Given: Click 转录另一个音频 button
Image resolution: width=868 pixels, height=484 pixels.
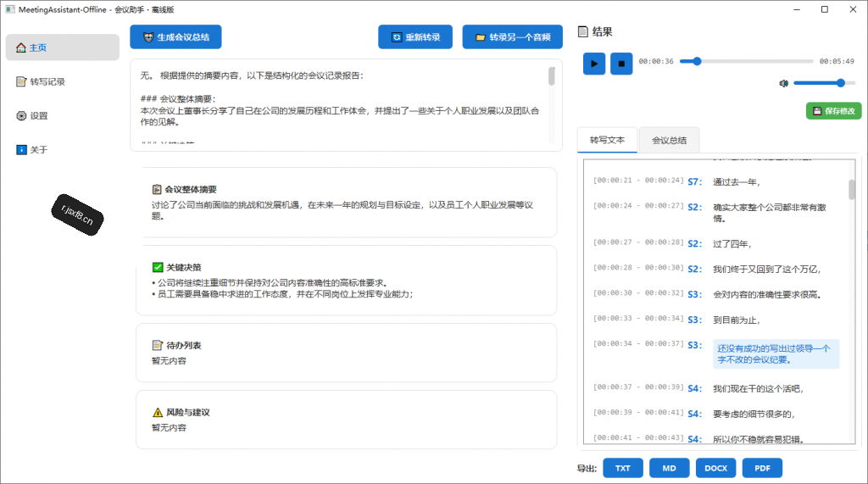Looking at the screenshot, I should (512, 37).
